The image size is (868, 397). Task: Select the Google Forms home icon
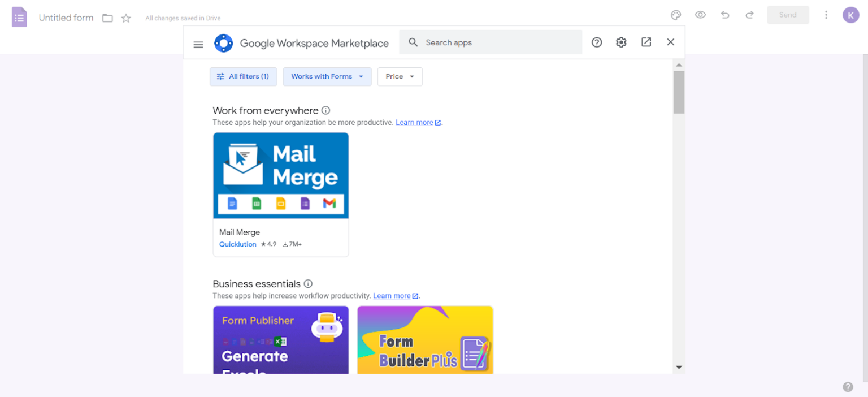[x=19, y=17]
